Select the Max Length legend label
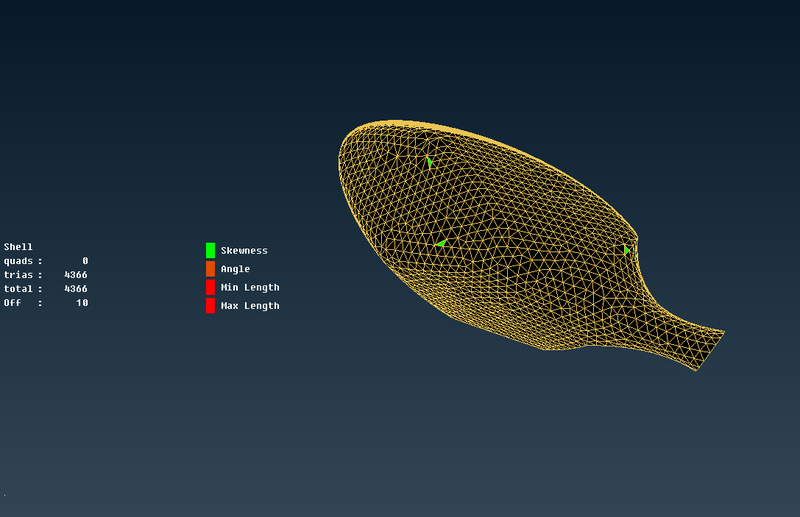 [250, 306]
